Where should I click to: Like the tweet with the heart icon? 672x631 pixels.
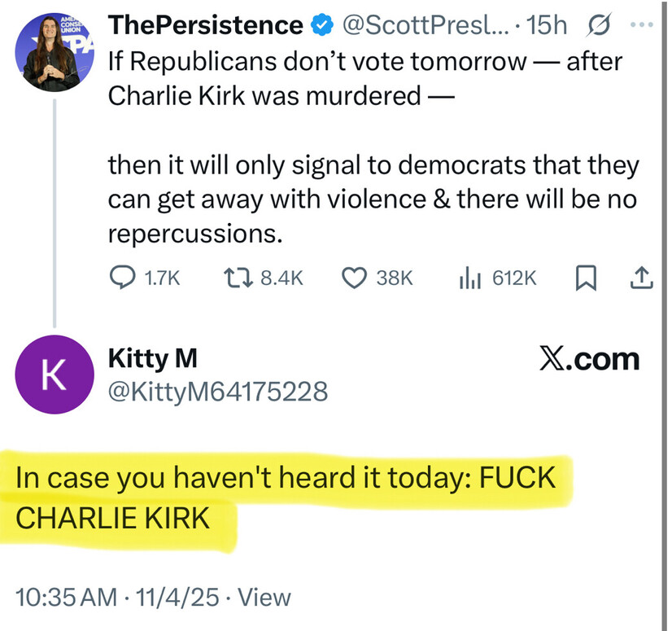tap(353, 278)
